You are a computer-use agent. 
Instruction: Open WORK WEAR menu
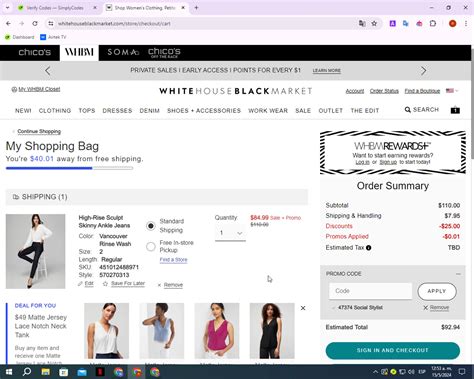268,110
